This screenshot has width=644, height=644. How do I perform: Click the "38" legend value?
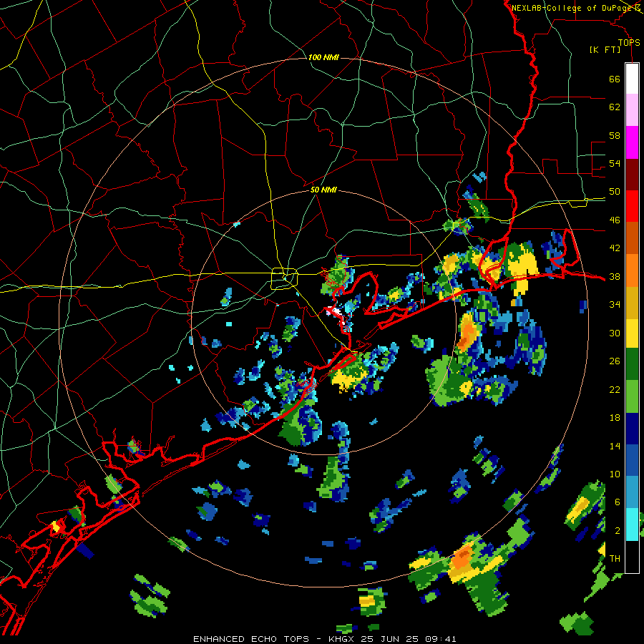coord(615,276)
